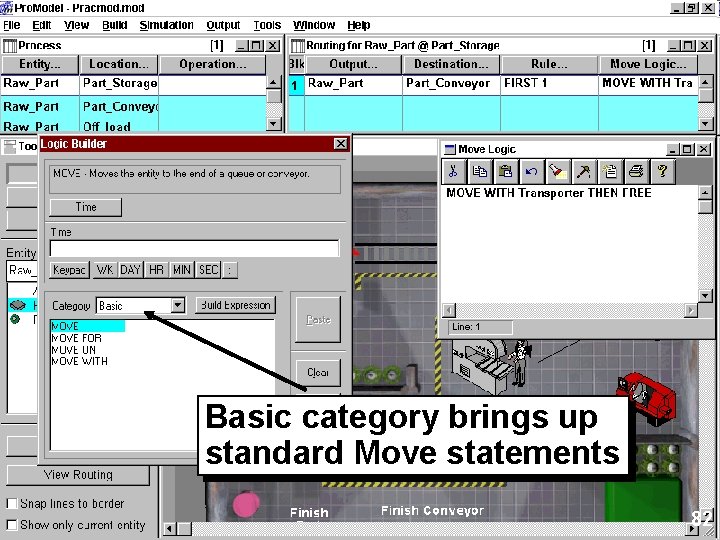Click the Move Logic... column header button
720x540 pixels.
[648, 64]
